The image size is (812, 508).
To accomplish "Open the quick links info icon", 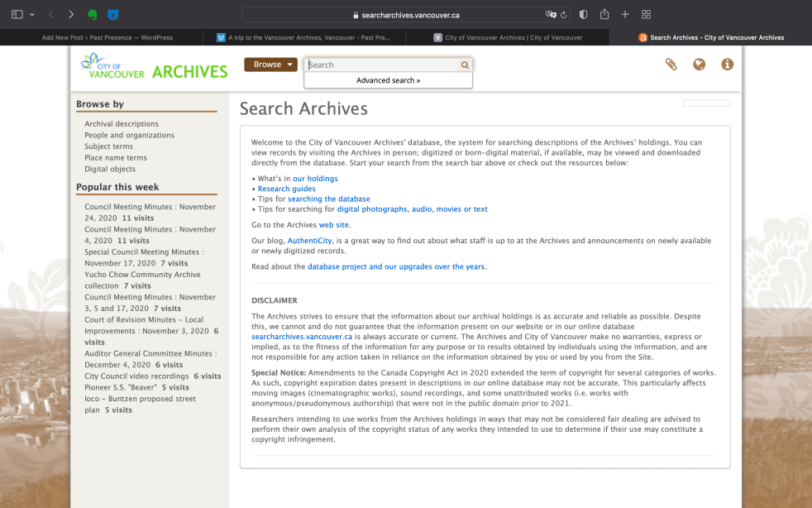I will [727, 65].
